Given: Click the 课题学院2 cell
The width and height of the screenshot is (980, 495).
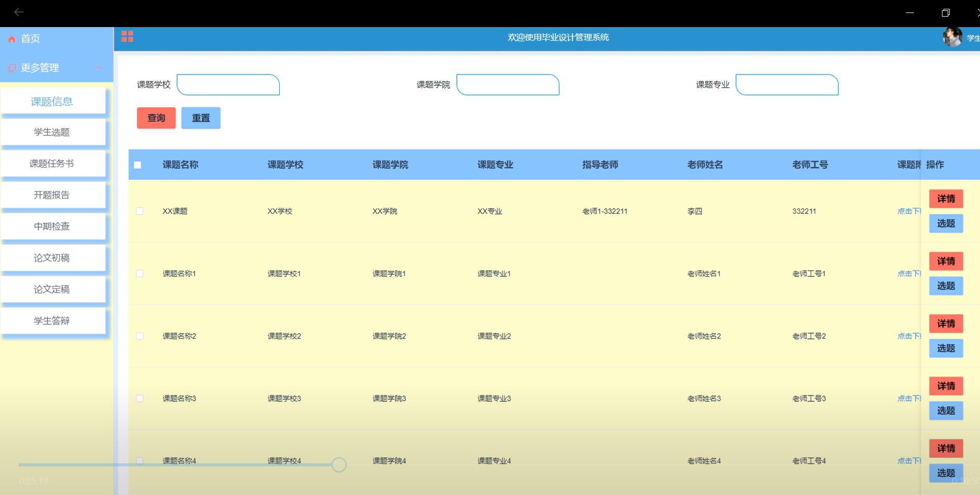Looking at the screenshot, I should 389,336.
